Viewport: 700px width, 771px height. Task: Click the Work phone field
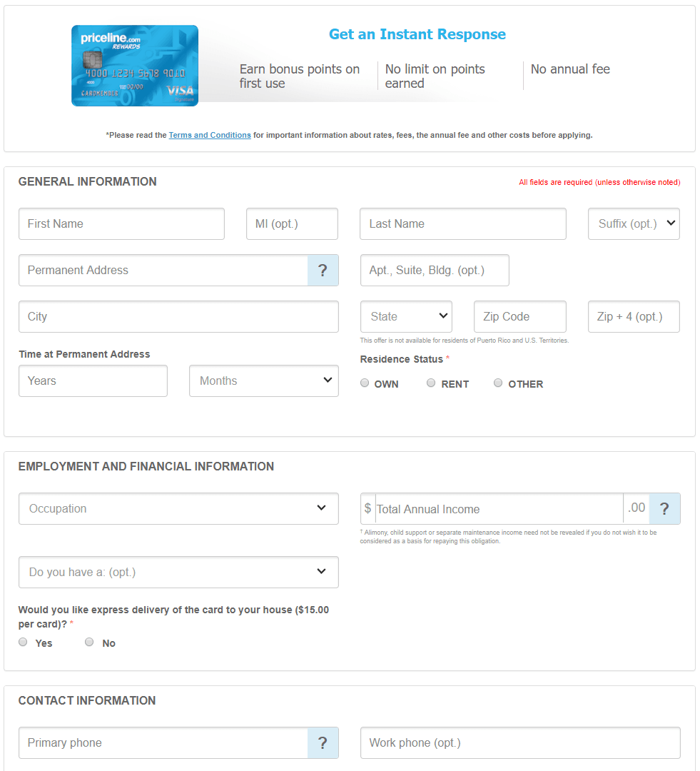519,743
